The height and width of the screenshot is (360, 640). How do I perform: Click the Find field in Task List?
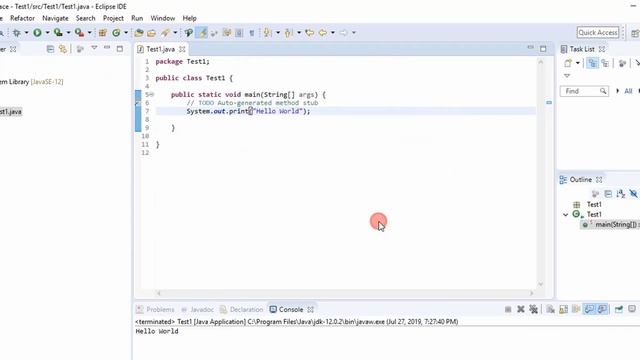pyautogui.click(x=584, y=91)
